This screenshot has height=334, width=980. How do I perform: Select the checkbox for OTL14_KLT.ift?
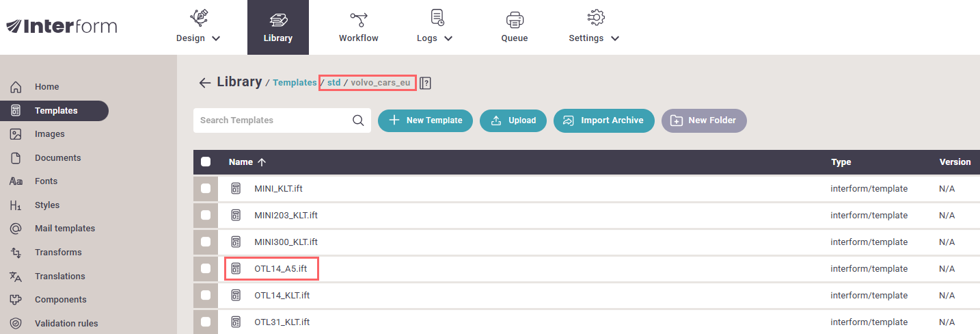click(206, 296)
